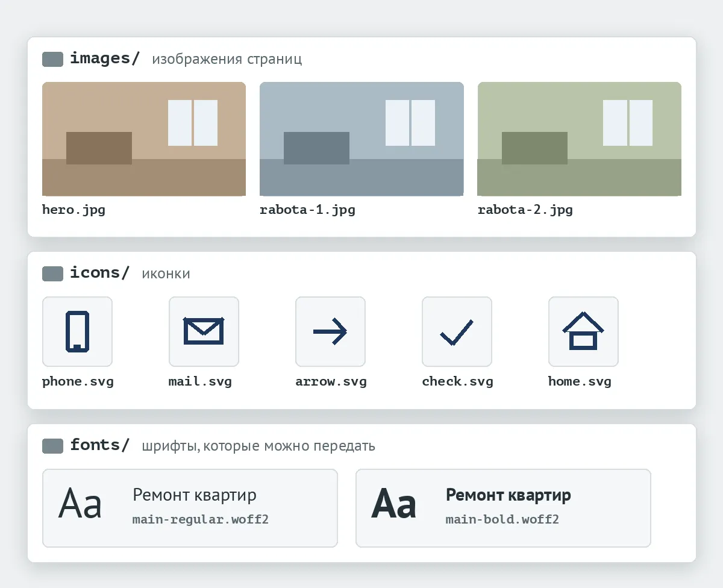
Task: Click the icons folder icon
Action: [x=52, y=274]
